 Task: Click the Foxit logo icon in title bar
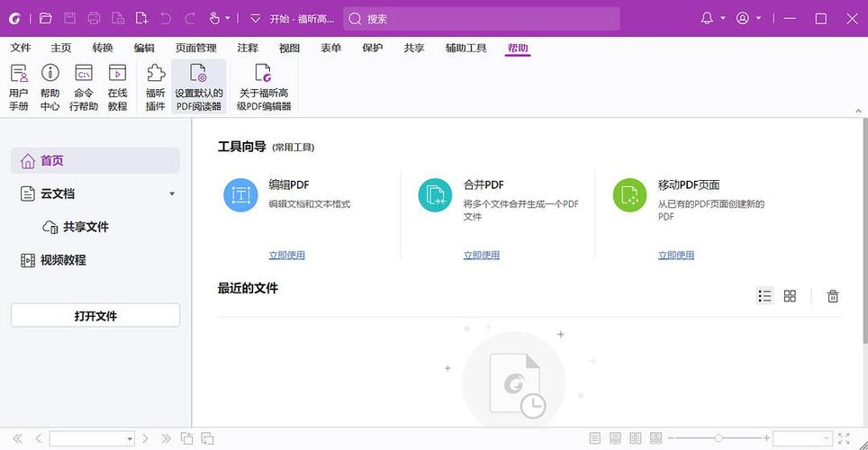point(14,18)
